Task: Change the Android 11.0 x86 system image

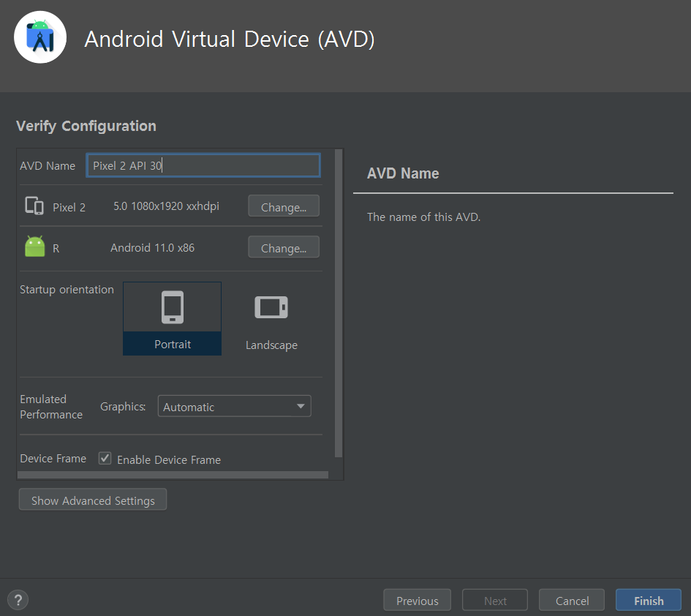Action: coord(284,247)
